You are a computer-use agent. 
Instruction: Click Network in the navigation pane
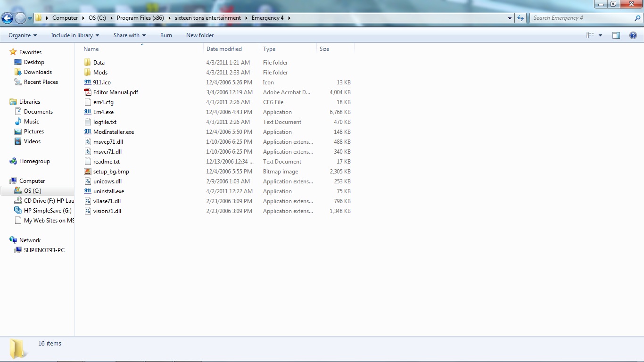coord(30,240)
